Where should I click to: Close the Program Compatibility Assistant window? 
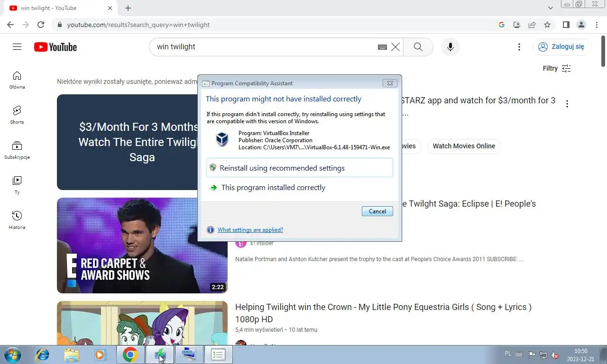pyautogui.click(x=390, y=83)
